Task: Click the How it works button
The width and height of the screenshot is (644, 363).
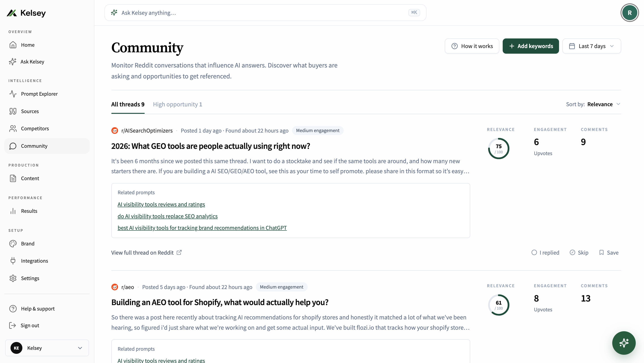Action: point(472,46)
